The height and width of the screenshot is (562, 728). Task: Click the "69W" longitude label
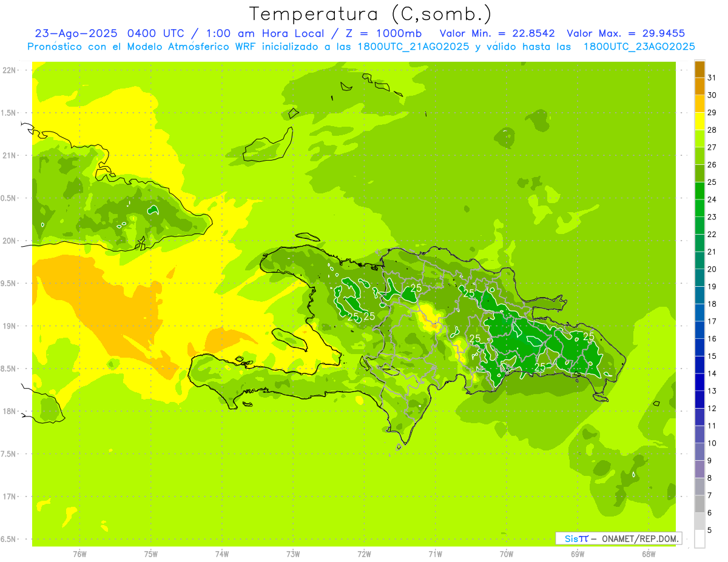[578, 554]
